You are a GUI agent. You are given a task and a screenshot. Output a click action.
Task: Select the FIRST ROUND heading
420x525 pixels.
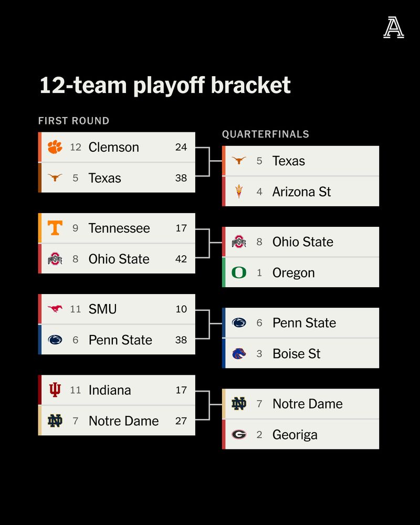tap(74, 121)
